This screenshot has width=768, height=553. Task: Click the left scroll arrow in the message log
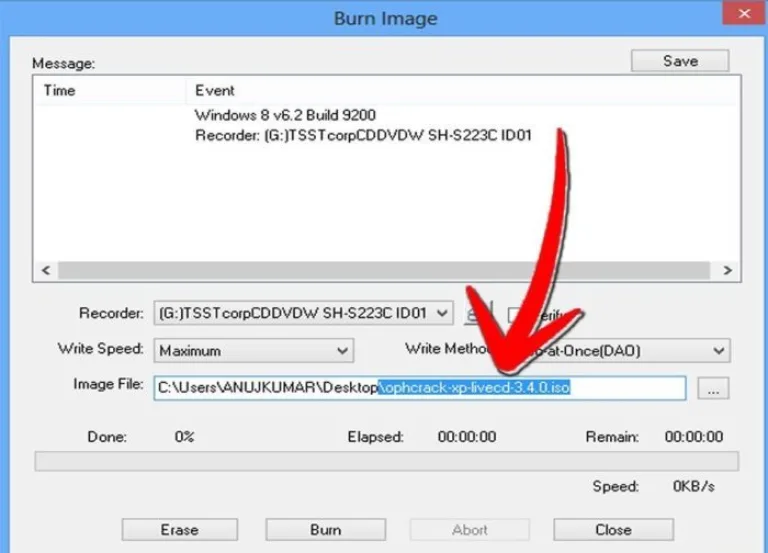[x=46, y=270]
